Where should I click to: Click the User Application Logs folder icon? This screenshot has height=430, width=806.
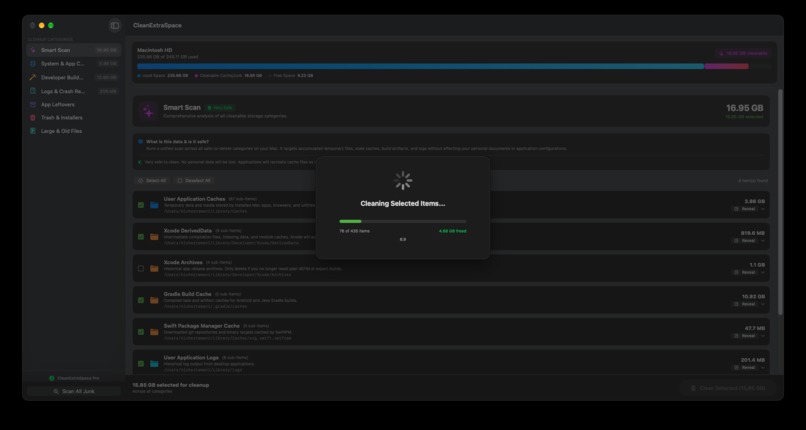pos(154,364)
